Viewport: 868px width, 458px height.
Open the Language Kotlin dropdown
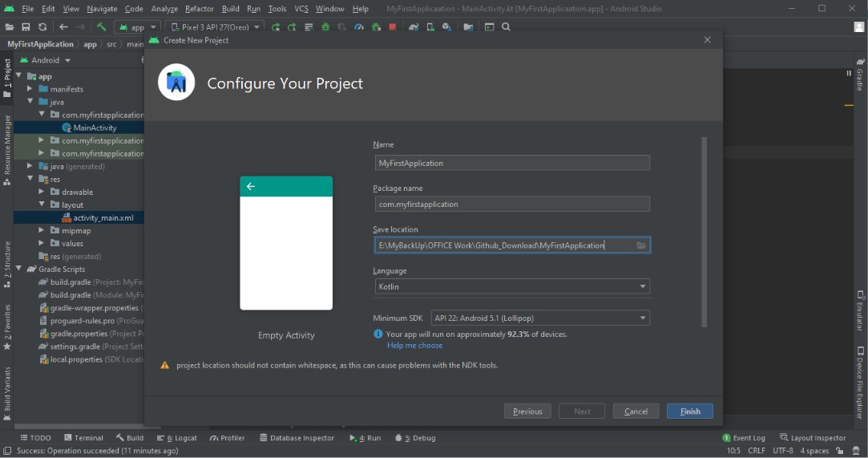click(512, 286)
